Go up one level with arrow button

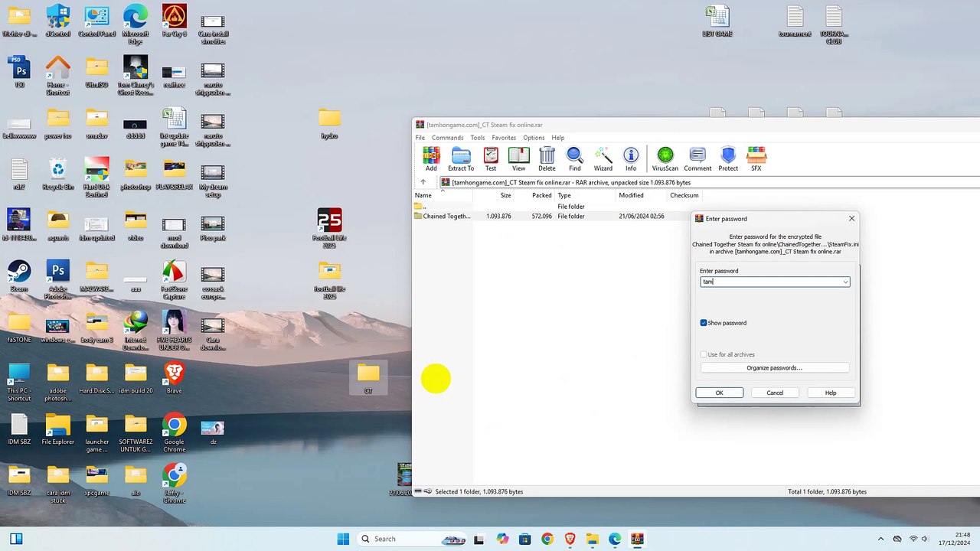pos(423,182)
